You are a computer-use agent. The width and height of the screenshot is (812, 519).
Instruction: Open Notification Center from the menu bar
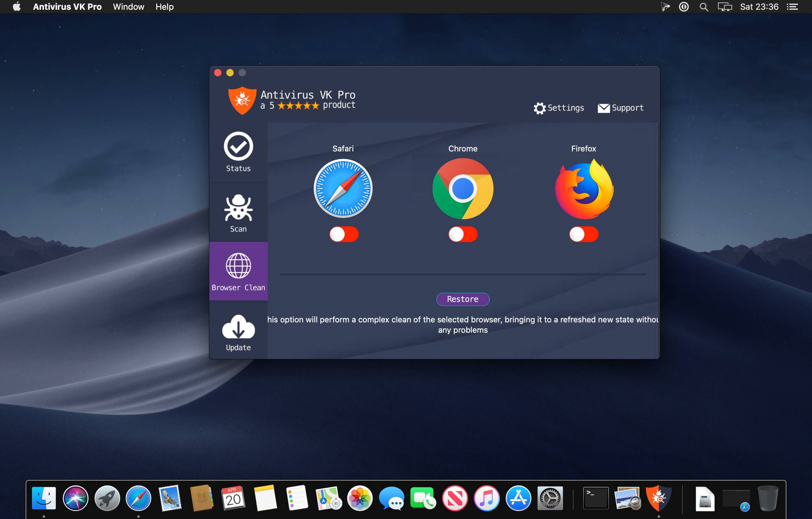[792, 7]
